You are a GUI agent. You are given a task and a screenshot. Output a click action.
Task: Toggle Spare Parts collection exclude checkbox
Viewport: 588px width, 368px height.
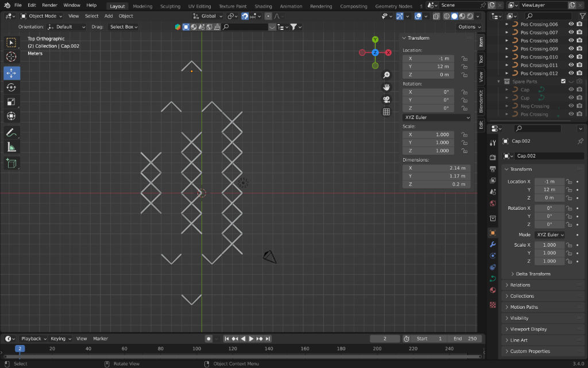click(563, 82)
